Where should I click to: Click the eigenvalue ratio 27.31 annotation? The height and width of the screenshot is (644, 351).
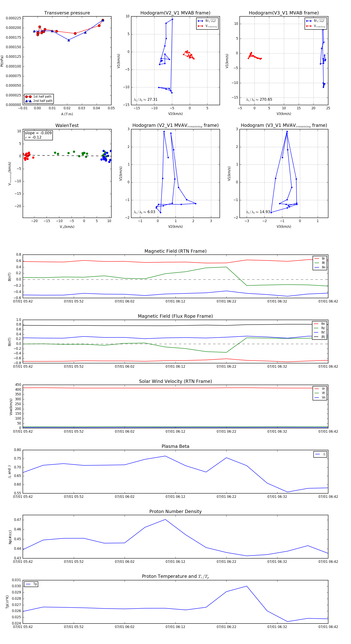(x=145, y=100)
